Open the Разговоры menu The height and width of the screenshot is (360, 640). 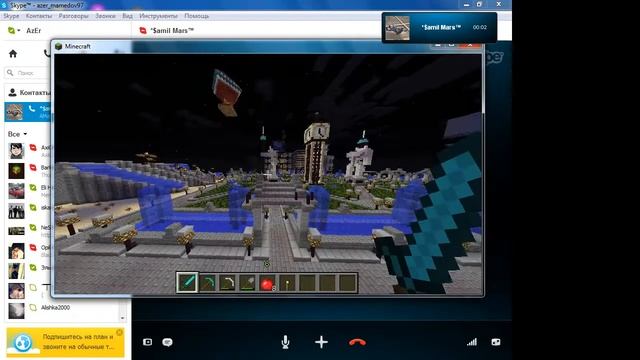pos(73,16)
